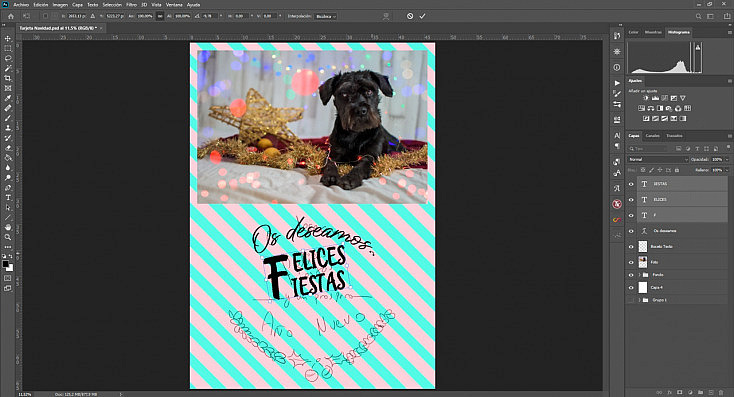Hide the ELICES text layer
The width and height of the screenshot is (734, 397).
[631, 199]
